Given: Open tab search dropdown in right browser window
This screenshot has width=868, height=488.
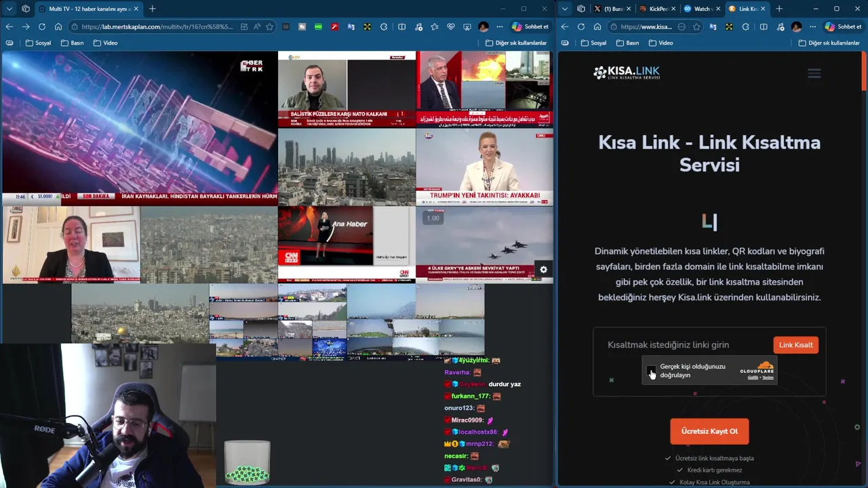Looking at the screenshot, I should (564, 9).
